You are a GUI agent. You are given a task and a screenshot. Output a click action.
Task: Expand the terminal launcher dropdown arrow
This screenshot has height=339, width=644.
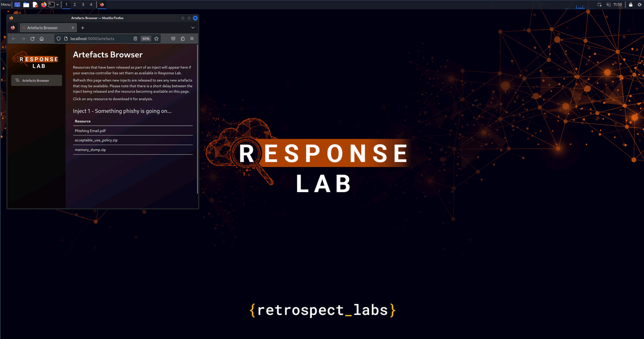coord(58,5)
